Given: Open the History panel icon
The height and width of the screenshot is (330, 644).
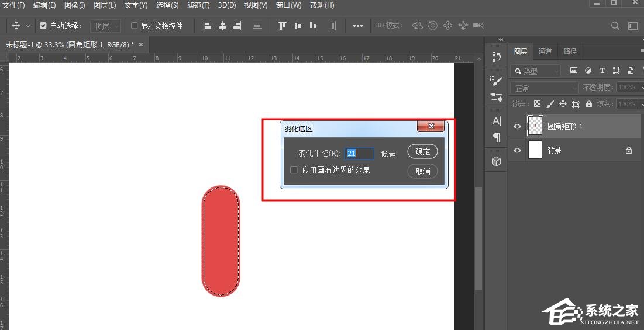Looking at the screenshot, I should click(x=497, y=57).
